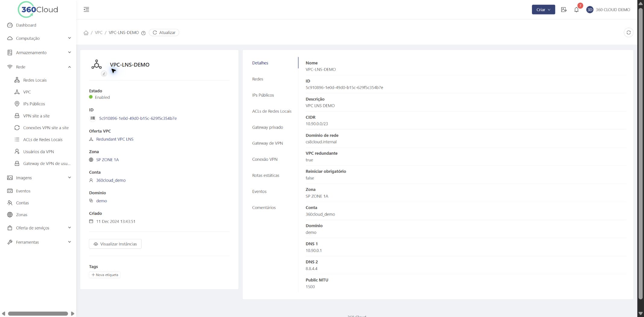Open the 360 CLOUD DEMO user avatar
The height and width of the screenshot is (317, 644).
click(590, 10)
